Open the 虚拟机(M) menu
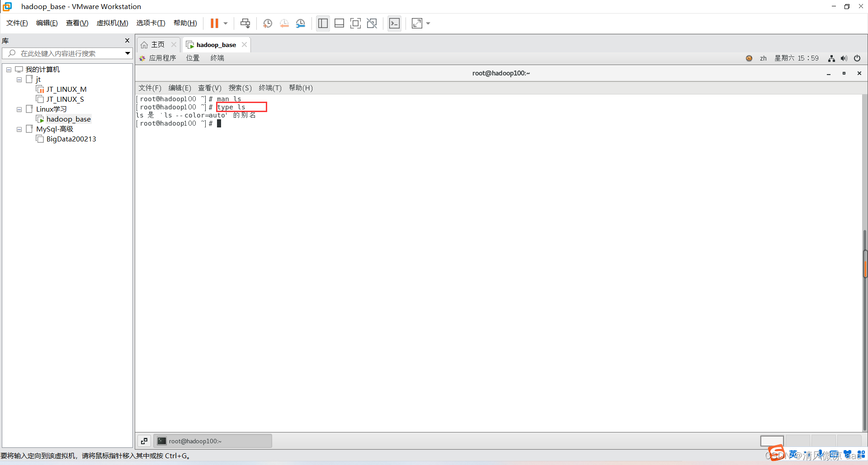868x465 pixels. tap(113, 23)
